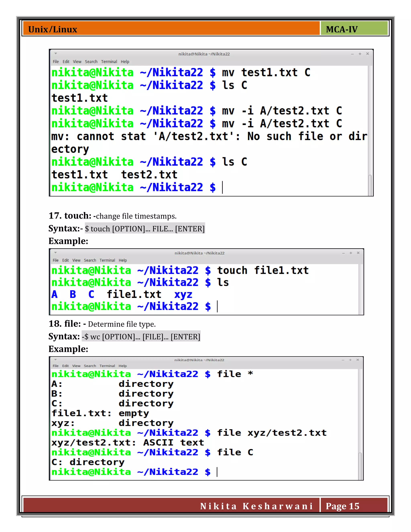Open Terminal menu in file example terminal
The image size is (411, 532).
(x=107, y=366)
